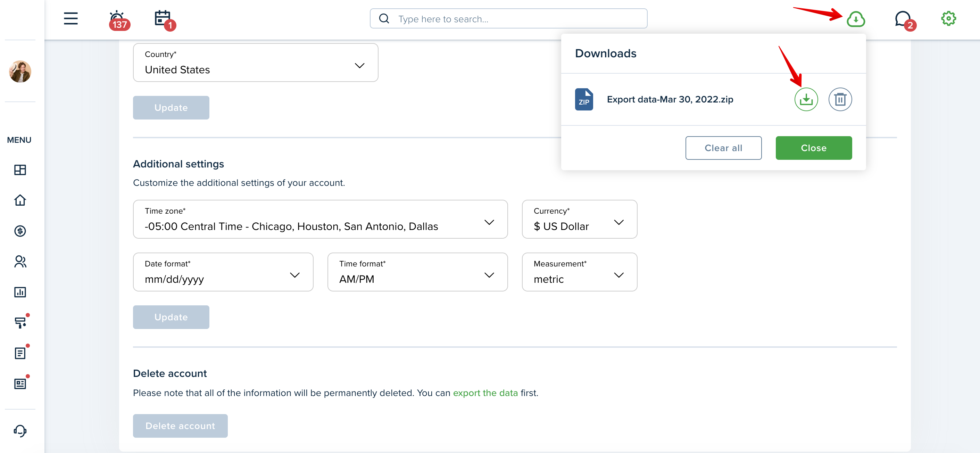This screenshot has width=980, height=453.
Task: Download the Export data zip file
Action: point(806,99)
